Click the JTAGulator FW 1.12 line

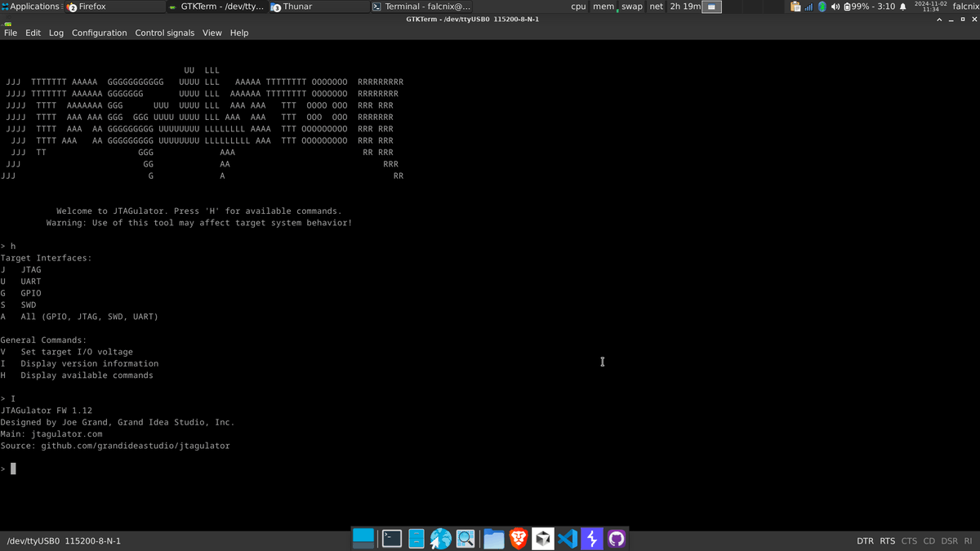(47, 411)
